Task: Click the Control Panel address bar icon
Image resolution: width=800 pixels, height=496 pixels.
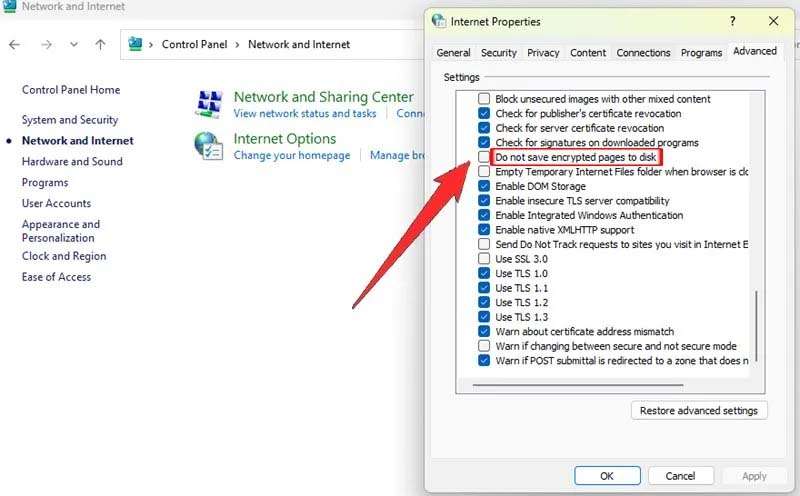Action: click(x=135, y=44)
